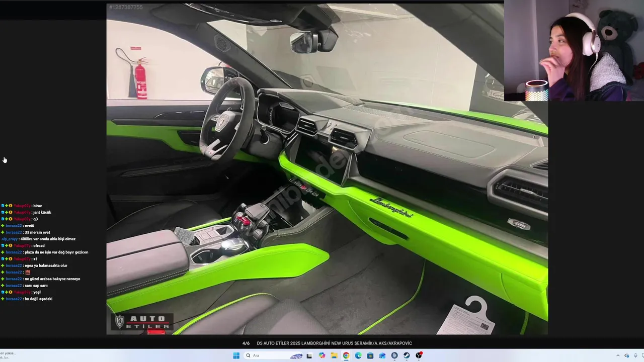Open Microsoft Store from the taskbar
644x362 pixels.
[370, 355]
